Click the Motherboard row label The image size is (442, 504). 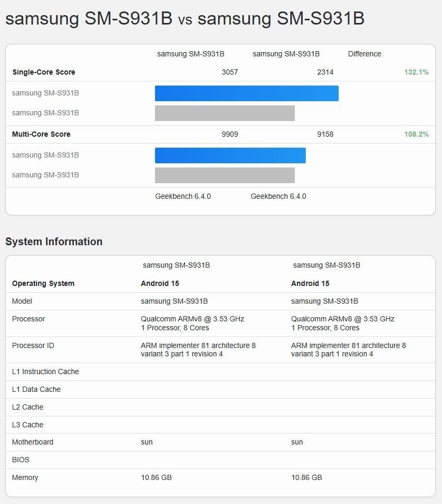pyautogui.click(x=32, y=442)
